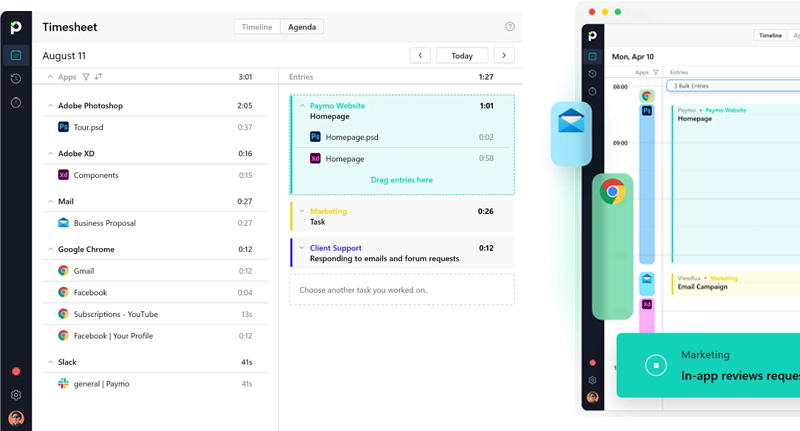Image resolution: width=800 pixels, height=431 pixels.
Task: Click the Homepage.psd Photoshop icon
Action: pos(315,137)
